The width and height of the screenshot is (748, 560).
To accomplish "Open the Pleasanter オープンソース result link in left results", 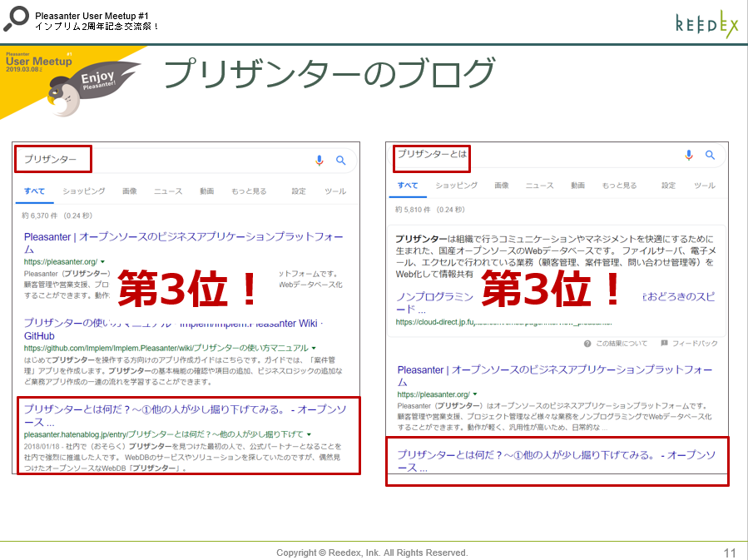I will click(184, 243).
